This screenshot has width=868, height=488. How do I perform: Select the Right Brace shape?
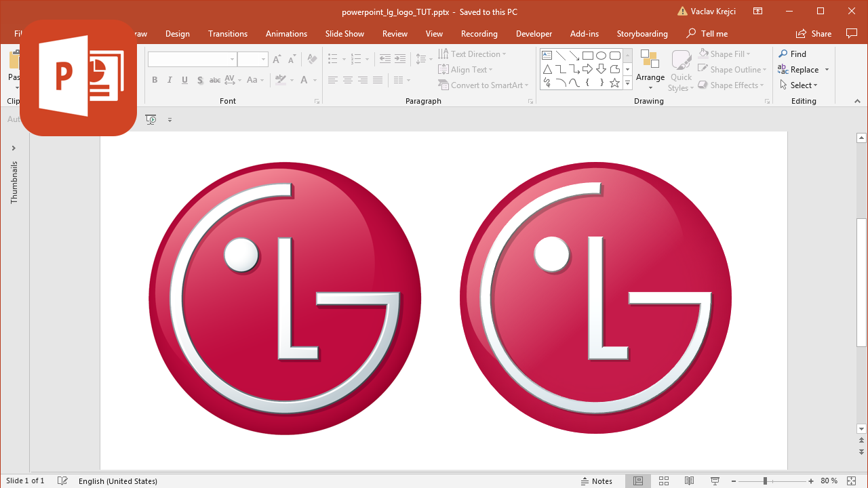click(x=601, y=83)
